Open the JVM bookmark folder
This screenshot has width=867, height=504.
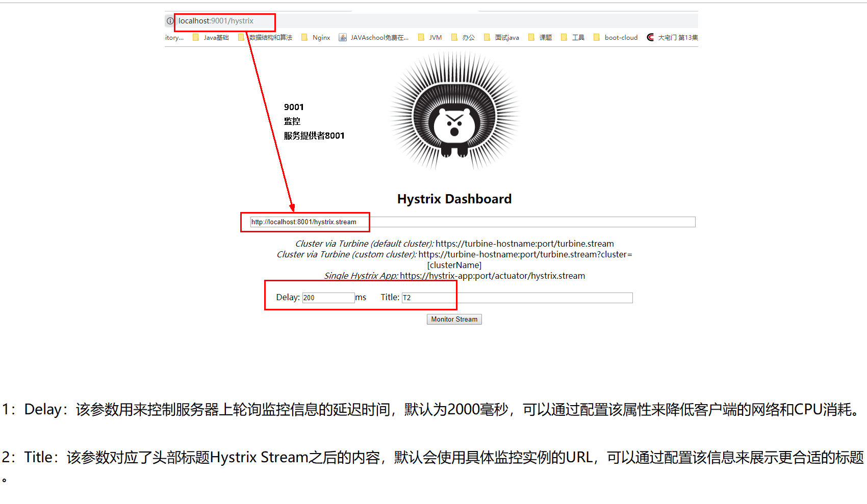[430, 38]
